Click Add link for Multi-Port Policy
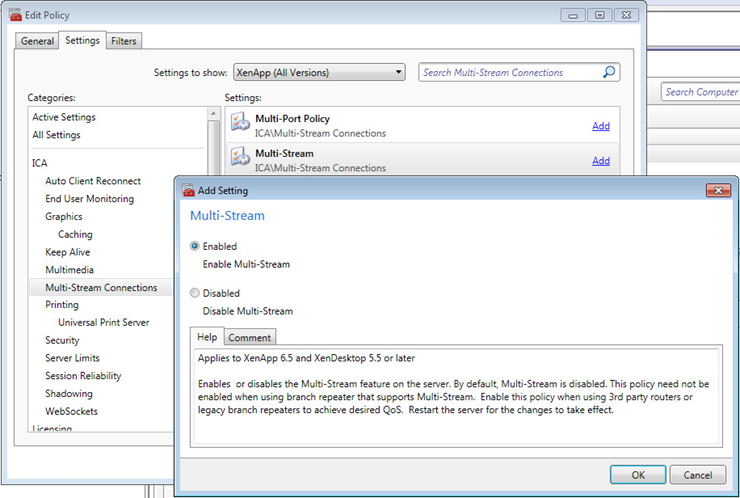Screen dimensions: 740x498 point(601,126)
